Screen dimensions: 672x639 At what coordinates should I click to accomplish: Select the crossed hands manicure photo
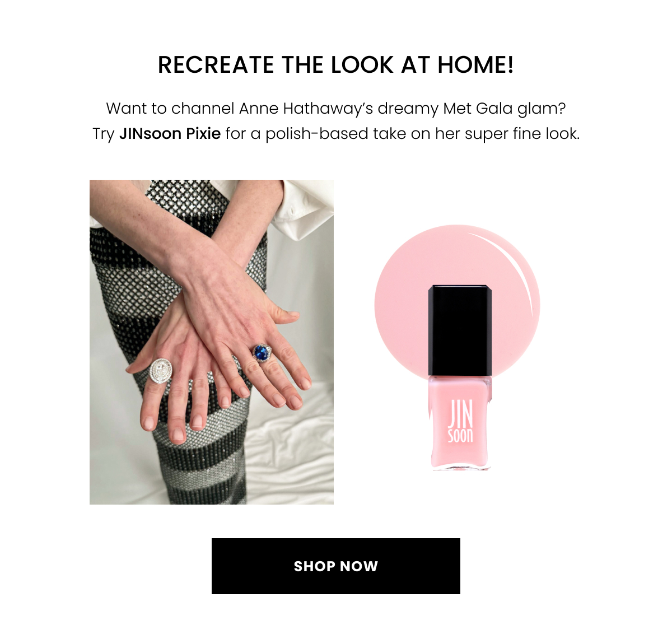[212, 342]
